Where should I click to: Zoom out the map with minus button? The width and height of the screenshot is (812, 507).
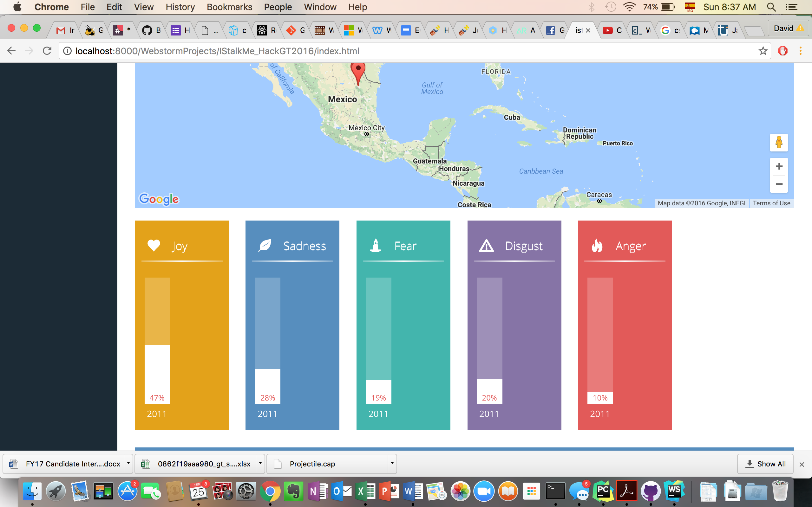[779, 184]
